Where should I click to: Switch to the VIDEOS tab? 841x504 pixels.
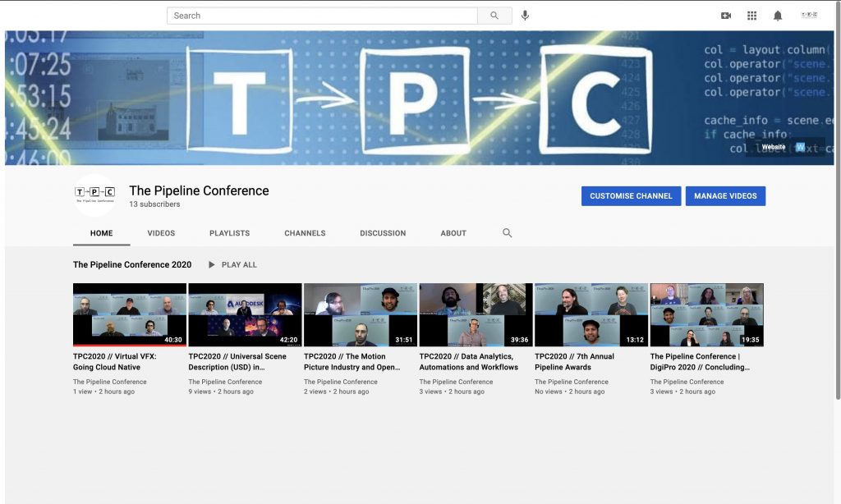coord(161,233)
